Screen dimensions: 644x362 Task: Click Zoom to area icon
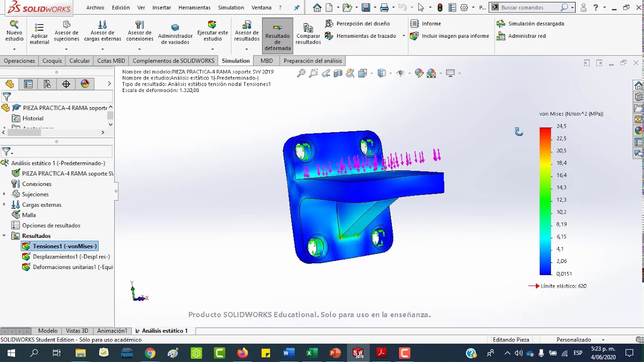(313, 73)
